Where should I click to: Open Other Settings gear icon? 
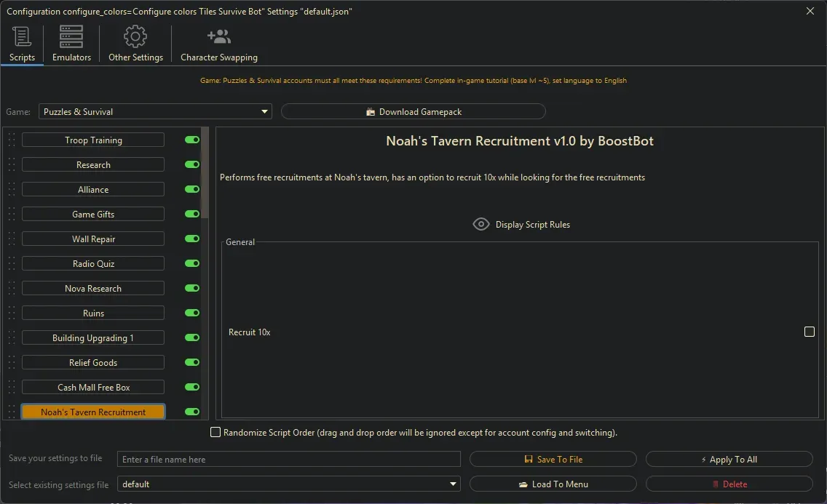(x=135, y=36)
